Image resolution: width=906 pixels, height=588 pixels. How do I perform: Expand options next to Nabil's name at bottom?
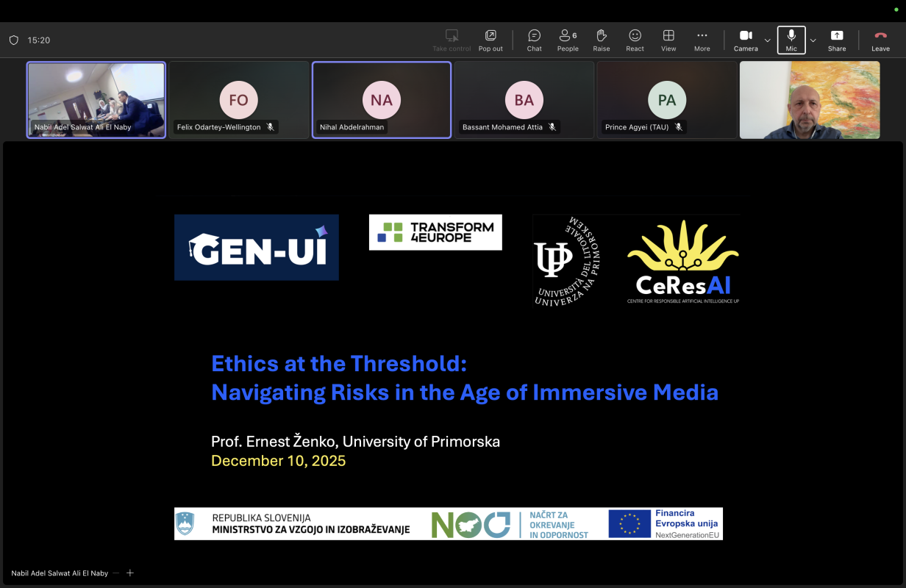[115, 573]
